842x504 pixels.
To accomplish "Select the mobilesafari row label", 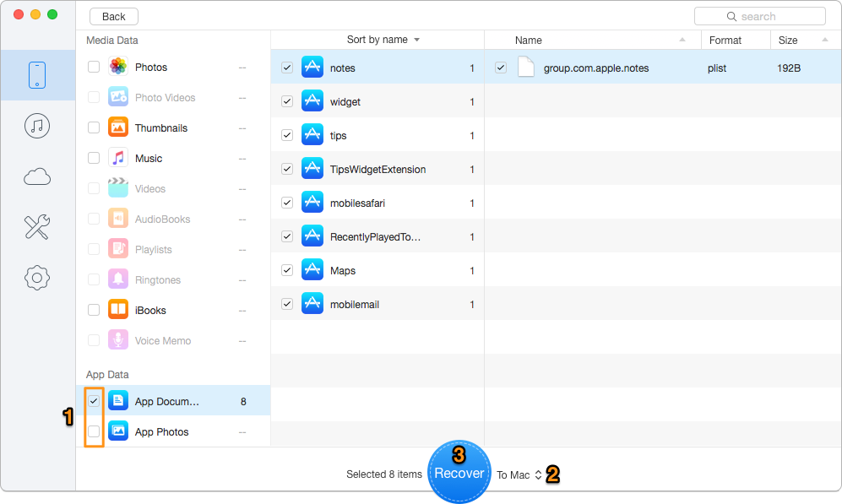I will click(357, 203).
